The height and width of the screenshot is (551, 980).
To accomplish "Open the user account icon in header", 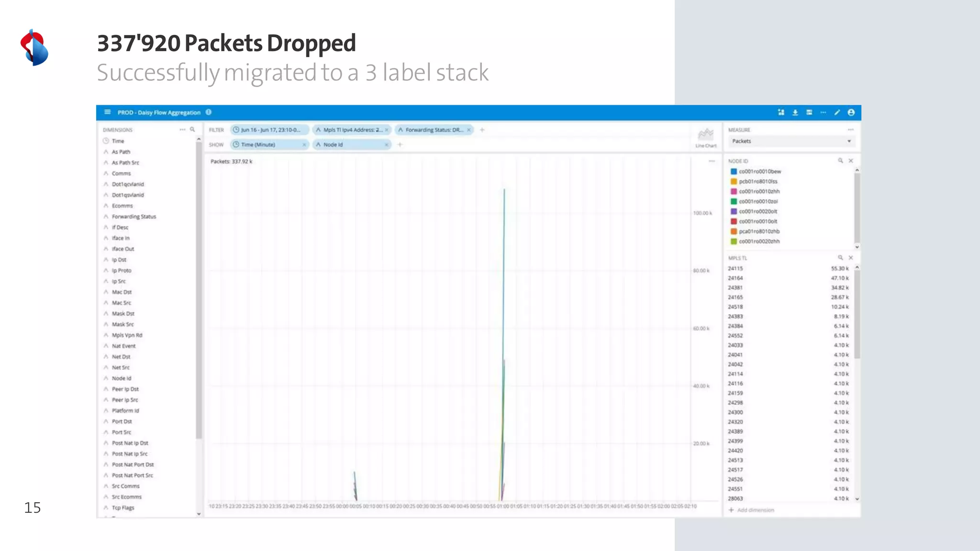I will click(x=851, y=112).
